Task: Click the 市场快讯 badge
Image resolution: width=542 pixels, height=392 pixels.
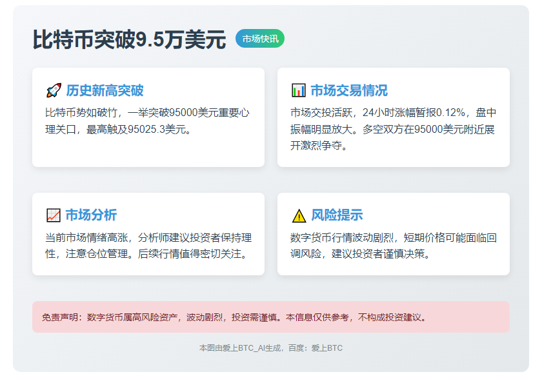Action: 260,39
